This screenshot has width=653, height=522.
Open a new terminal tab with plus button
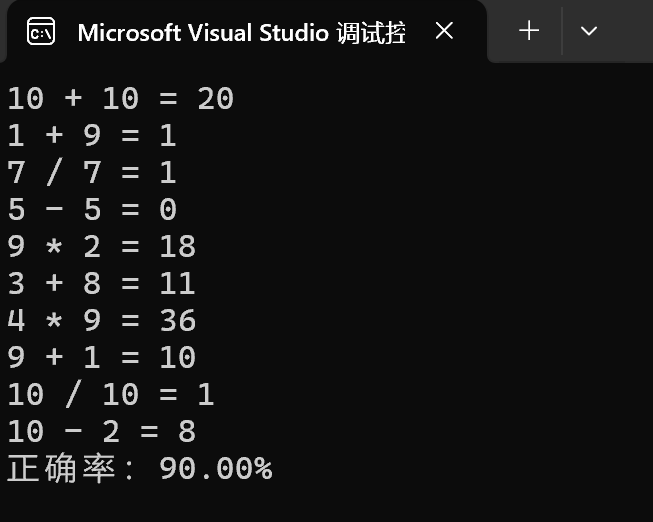529,31
